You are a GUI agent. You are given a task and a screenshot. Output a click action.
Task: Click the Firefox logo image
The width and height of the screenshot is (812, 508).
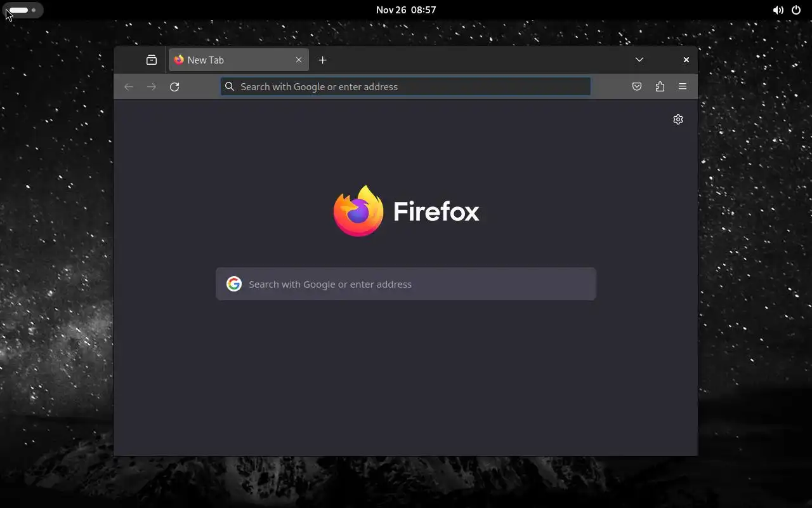358,211
